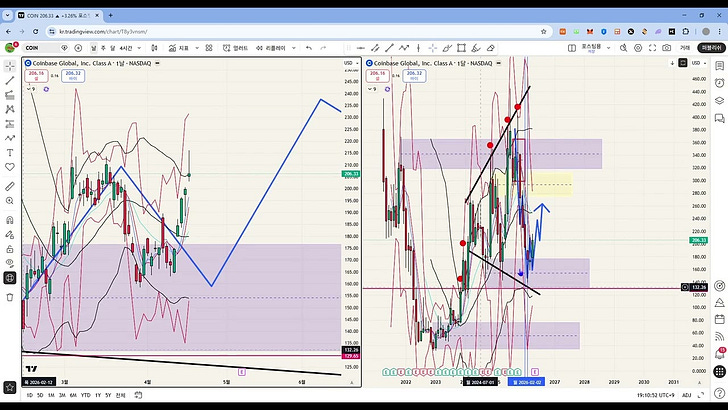Select the rectangle shape tool in favorites bar
The height and width of the screenshot is (410, 728).
461,48
